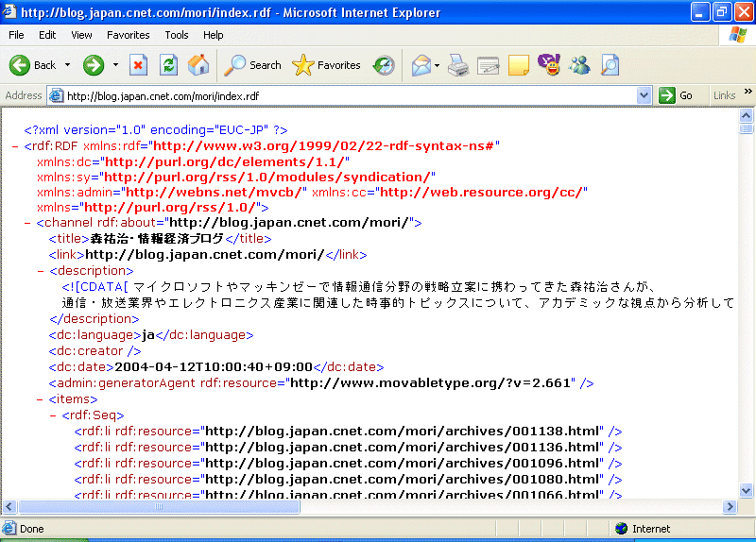Click the xmlns:dc purl.org namespace line
The image size is (756, 542).
194,162
